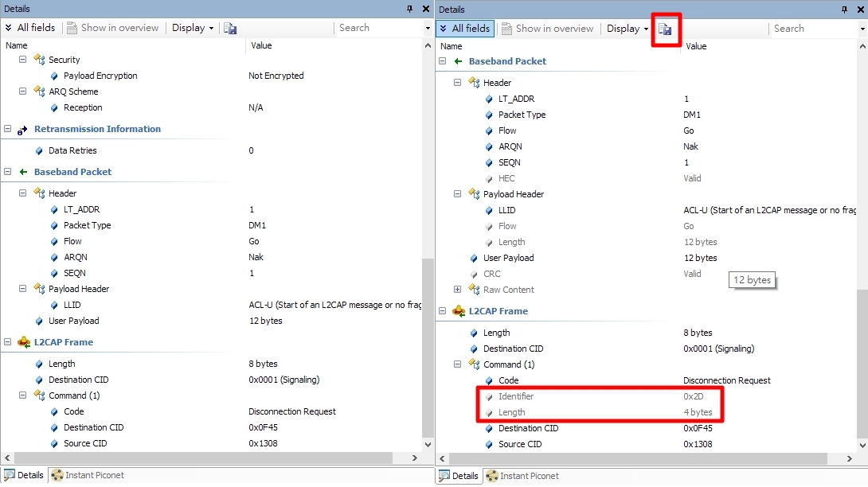Click the Security group icon
Viewport: 868px width, 487px height.
pyautogui.click(x=38, y=60)
